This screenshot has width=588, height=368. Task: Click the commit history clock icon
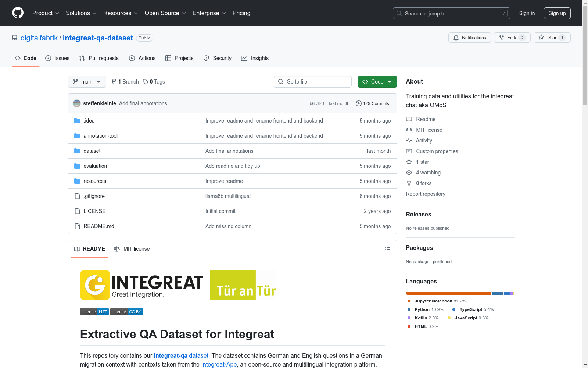coord(359,103)
